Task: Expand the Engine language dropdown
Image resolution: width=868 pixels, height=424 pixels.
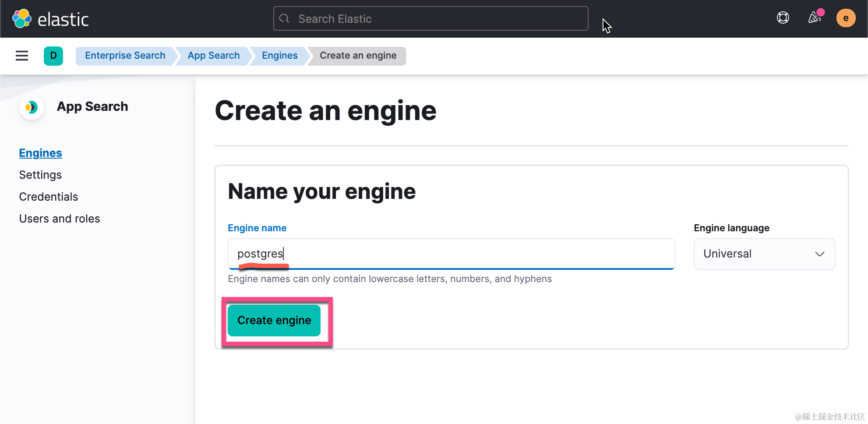Action: (x=764, y=254)
